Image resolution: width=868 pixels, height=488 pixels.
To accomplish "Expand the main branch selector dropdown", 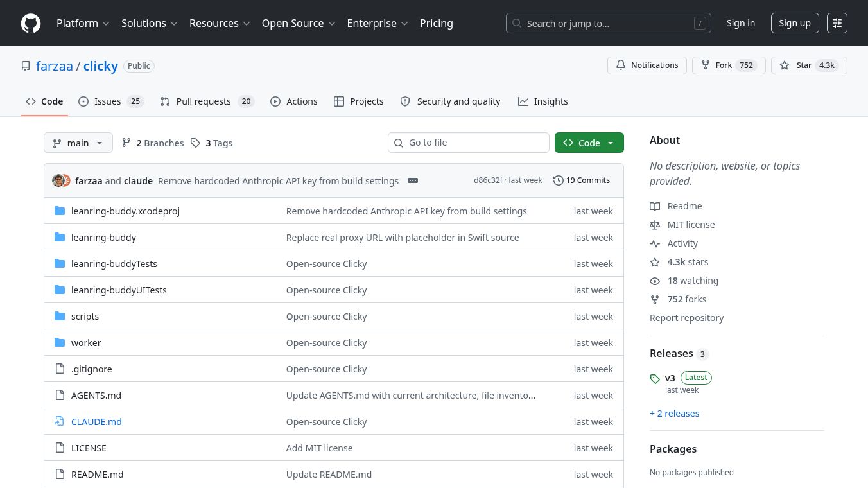I will click(78, 143).
